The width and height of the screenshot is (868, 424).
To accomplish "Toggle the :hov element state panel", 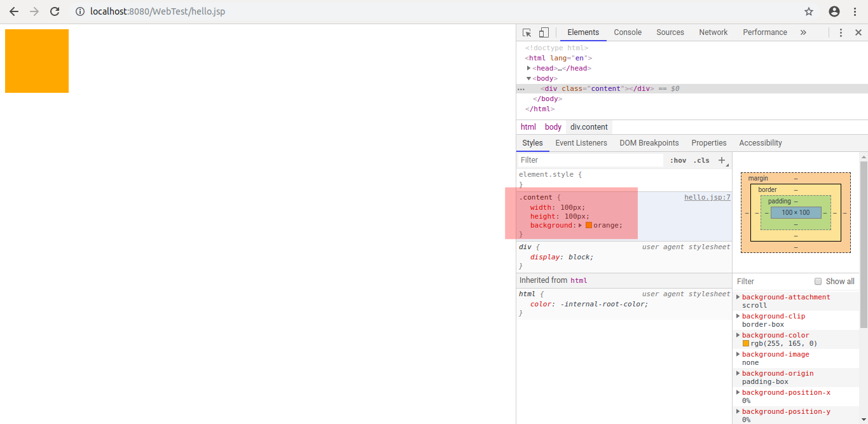I will click(678, 160).
